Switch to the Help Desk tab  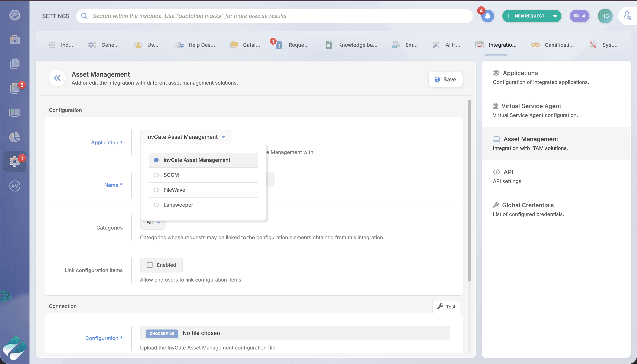195,45
